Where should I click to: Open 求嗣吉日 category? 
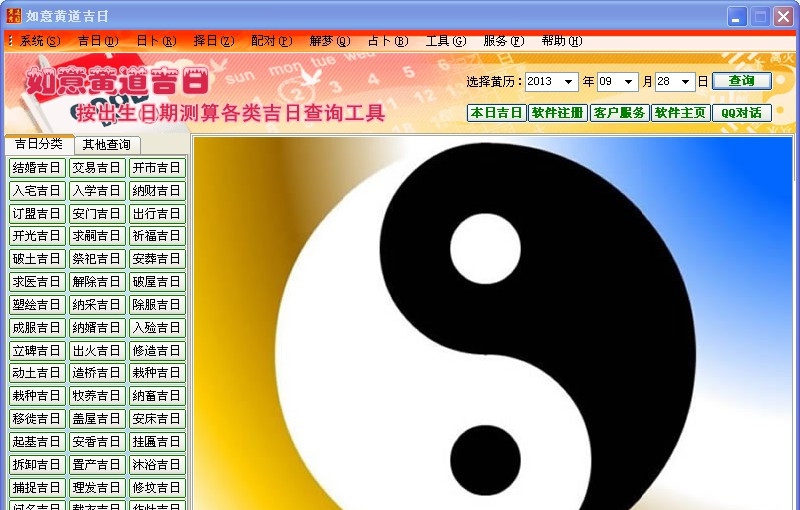click(x=97, y=236)
